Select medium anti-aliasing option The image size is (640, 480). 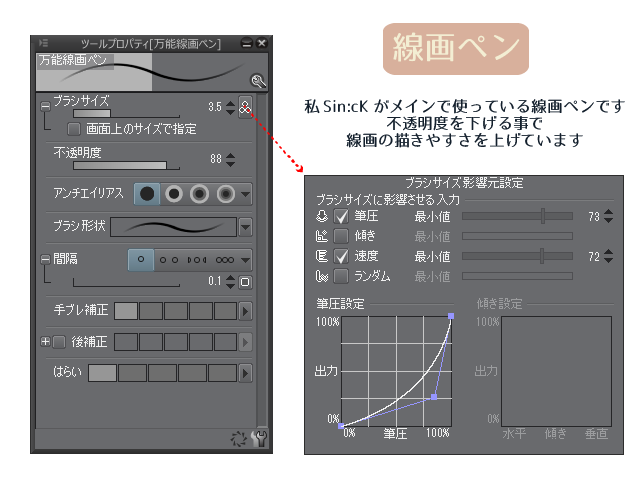pyautogui.click(x=199, y=194)
